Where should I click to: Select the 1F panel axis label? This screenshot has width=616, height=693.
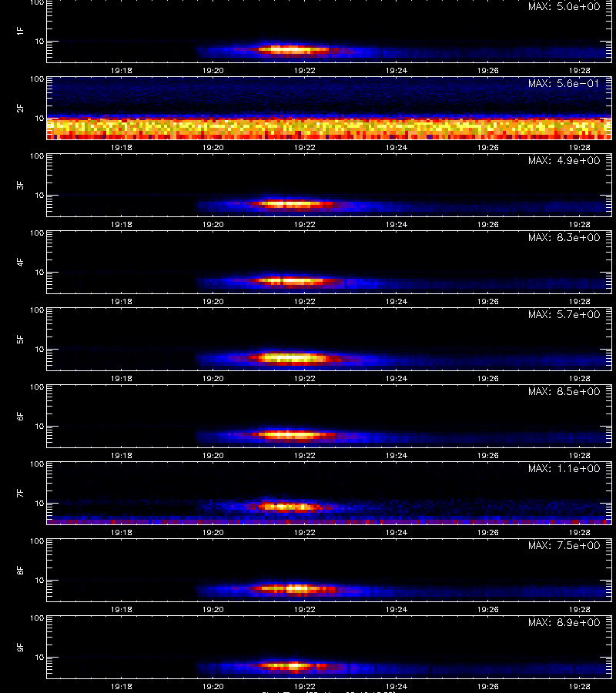click(20, 31)
